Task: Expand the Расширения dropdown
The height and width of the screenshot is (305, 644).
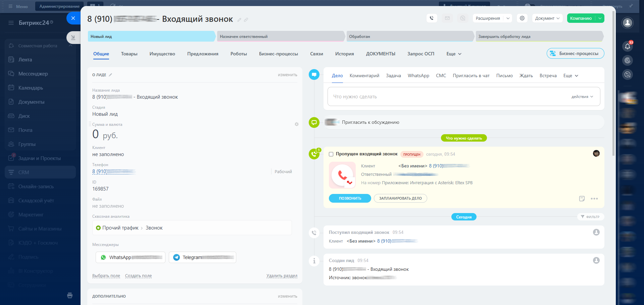Action: (492, 18)
